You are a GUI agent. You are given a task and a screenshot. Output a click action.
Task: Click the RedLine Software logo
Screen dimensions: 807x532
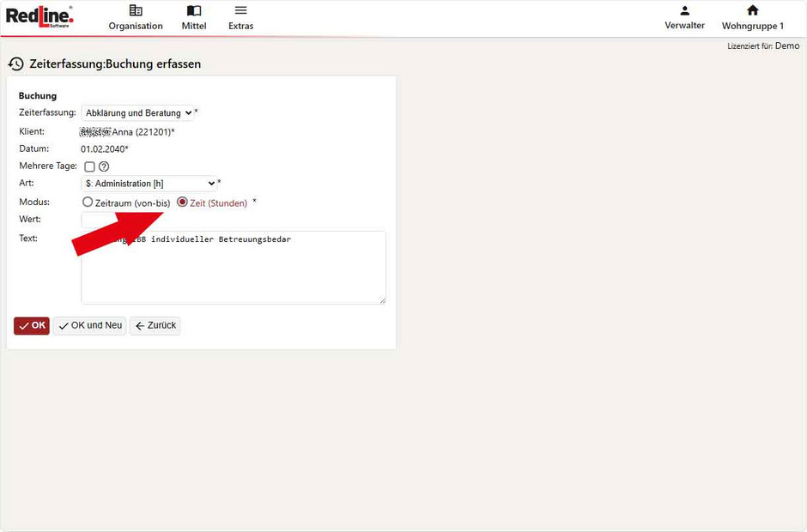coord(39,16)
